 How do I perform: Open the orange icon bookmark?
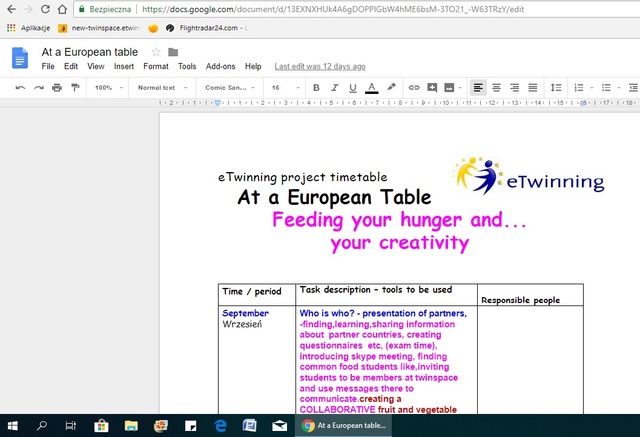pos(153,28)
